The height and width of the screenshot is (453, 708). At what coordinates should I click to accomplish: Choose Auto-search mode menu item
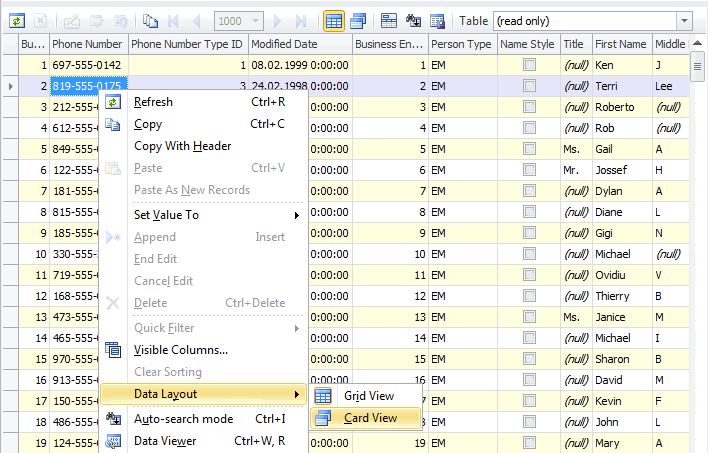click(203, 419)
